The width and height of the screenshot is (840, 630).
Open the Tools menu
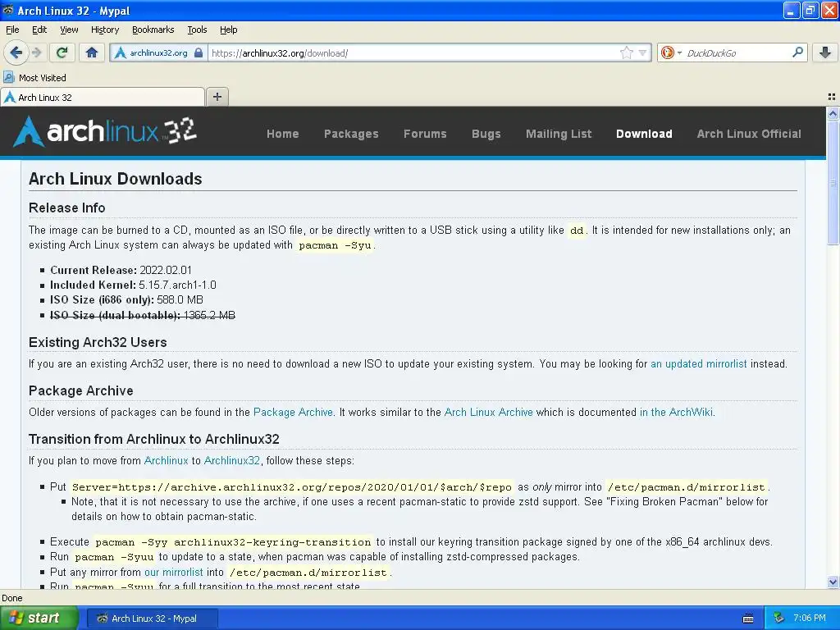point(197,30)
